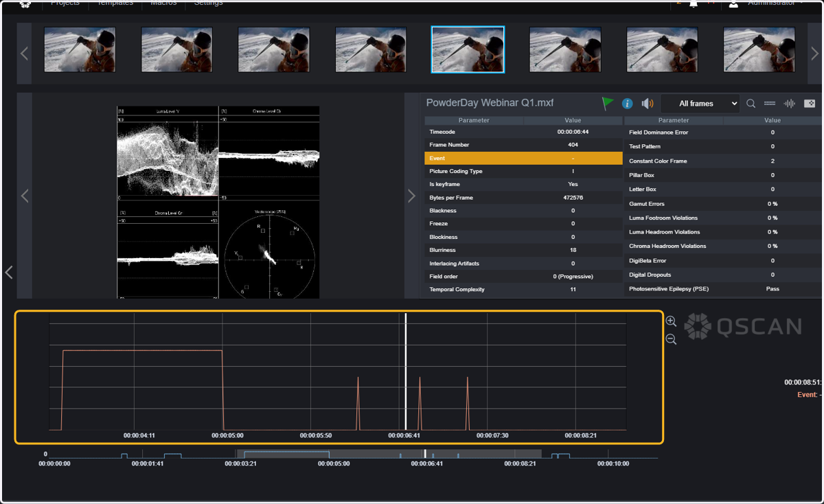This screenshot has width=824, height=504.
Task: Click the Blurriness value 18
Action: (573, 250)
